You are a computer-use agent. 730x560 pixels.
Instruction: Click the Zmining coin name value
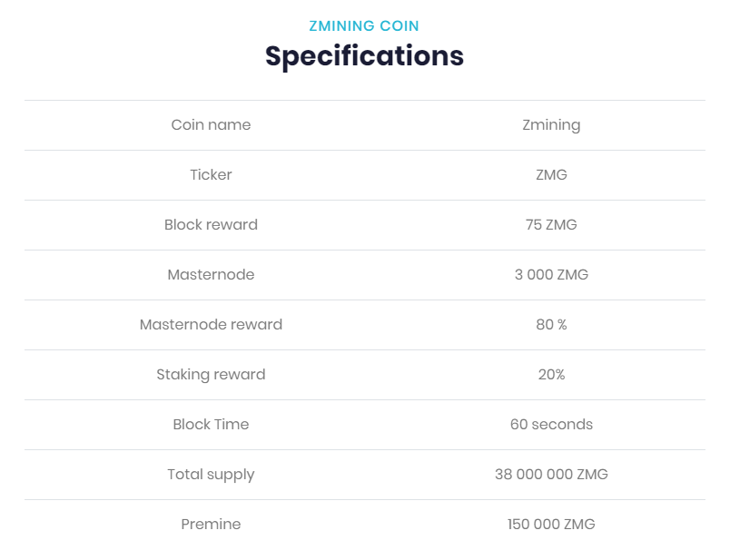(551, 125)
